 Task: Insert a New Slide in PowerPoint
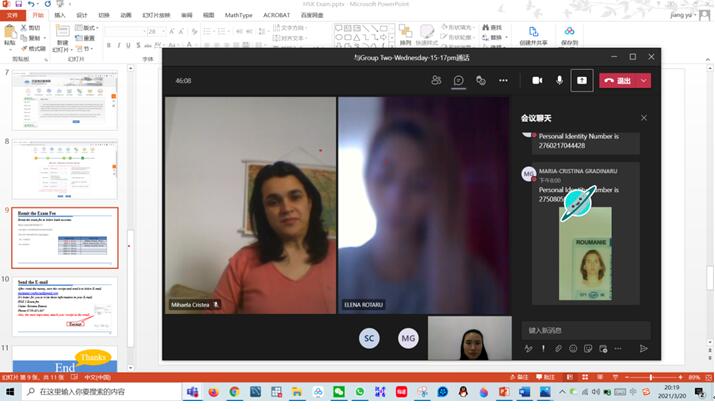(x=62, y=38)
